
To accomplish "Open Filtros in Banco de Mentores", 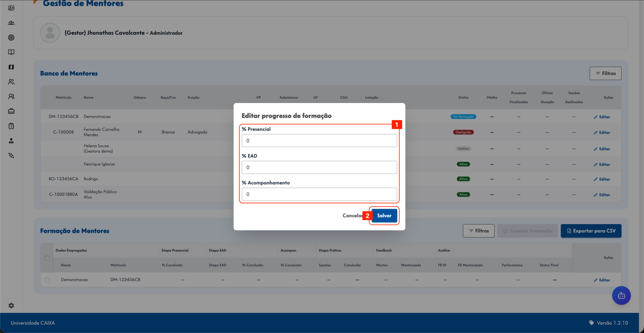I will click(606, 73).
